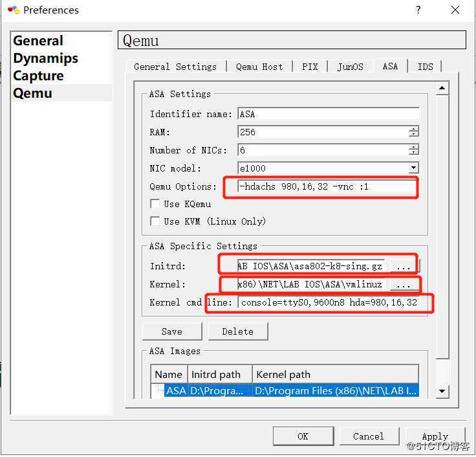This screenshot has height=457, width=476.
Task: Close the Preferences window
Action: 455,10
